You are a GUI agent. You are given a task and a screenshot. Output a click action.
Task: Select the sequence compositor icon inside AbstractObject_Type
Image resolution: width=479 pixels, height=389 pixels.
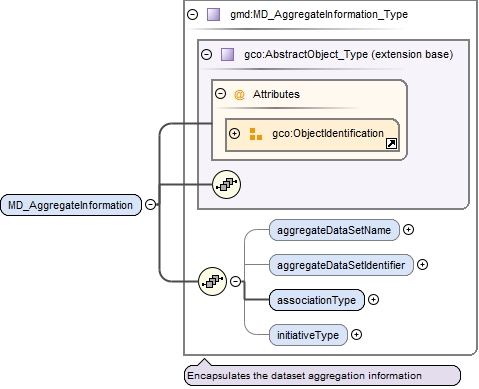[x=226, y=184]
